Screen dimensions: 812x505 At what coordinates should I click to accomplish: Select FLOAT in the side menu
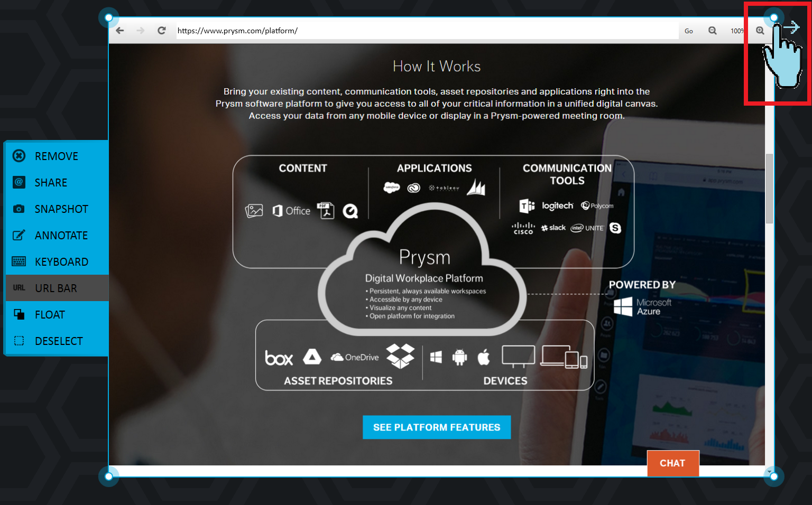57,314
